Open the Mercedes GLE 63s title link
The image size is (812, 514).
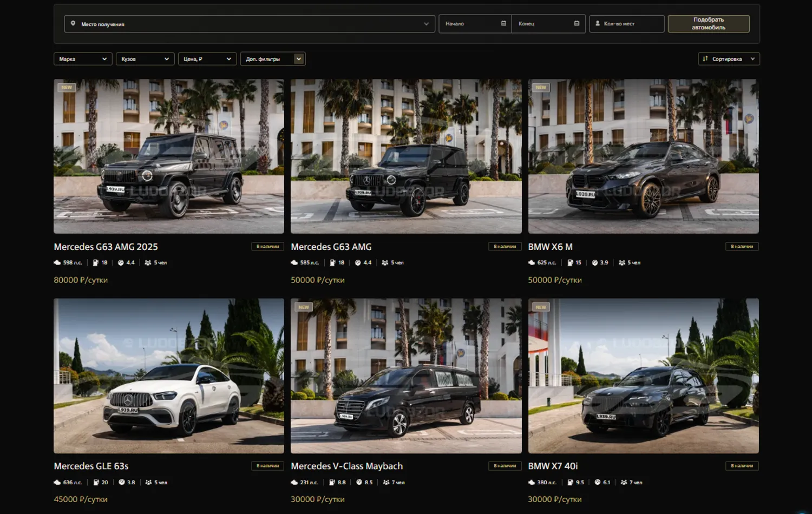(x=91, y=466)
